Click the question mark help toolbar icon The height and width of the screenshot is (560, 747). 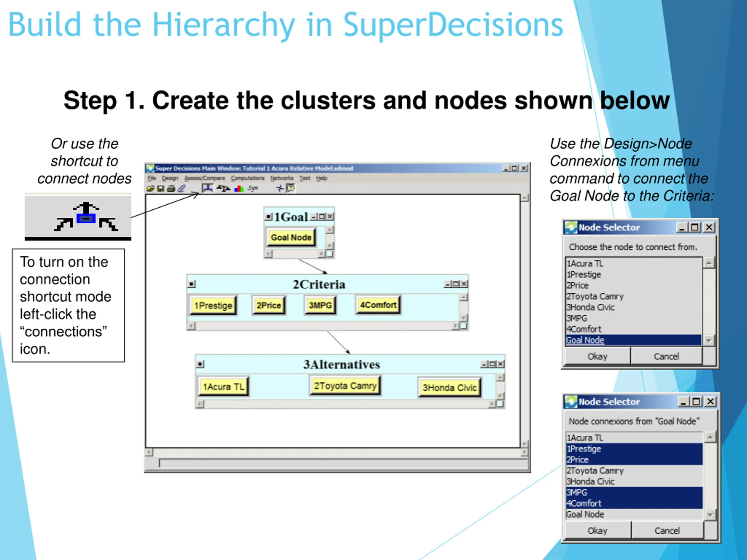coord(290,188)
